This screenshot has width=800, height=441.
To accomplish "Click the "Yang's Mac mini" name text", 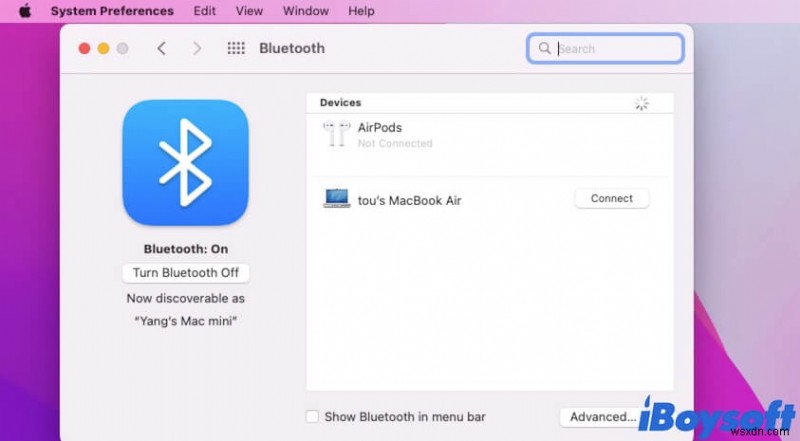I will point(186,321).
